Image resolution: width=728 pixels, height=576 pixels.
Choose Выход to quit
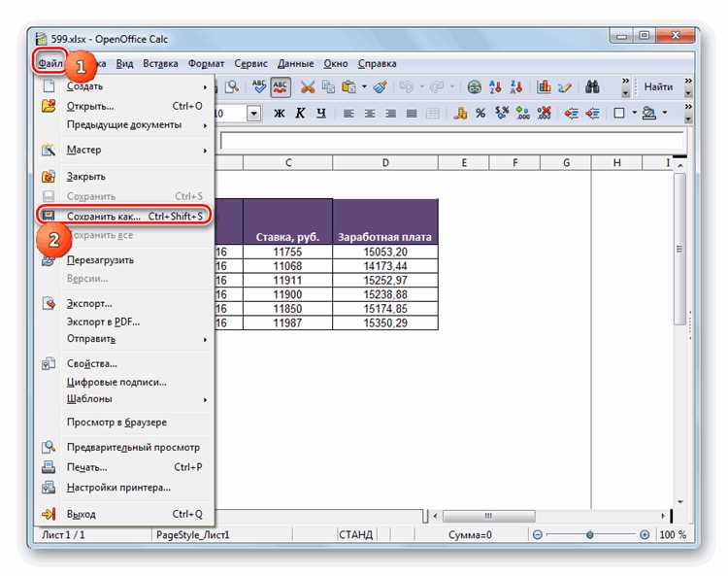(124, 514)
